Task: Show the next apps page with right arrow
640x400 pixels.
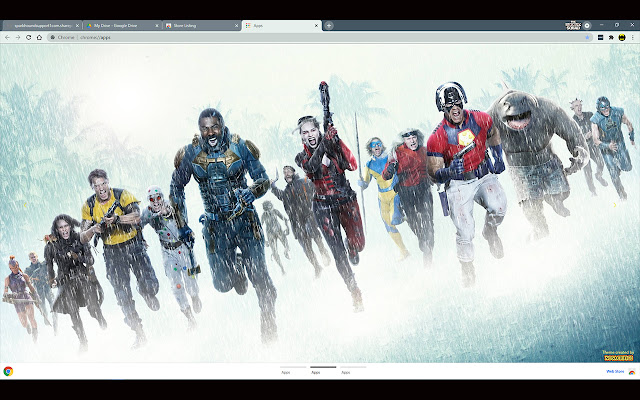Action: pyautogui.click(x=615, y=205)
